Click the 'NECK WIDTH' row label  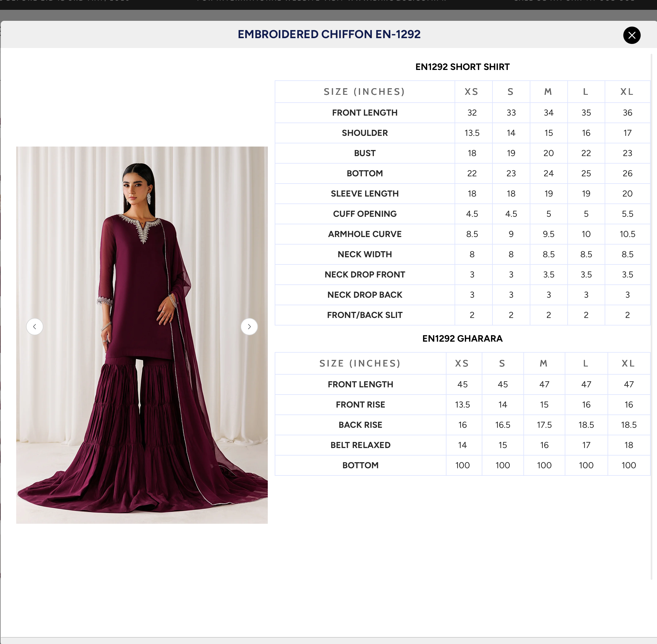click(365, 254)
